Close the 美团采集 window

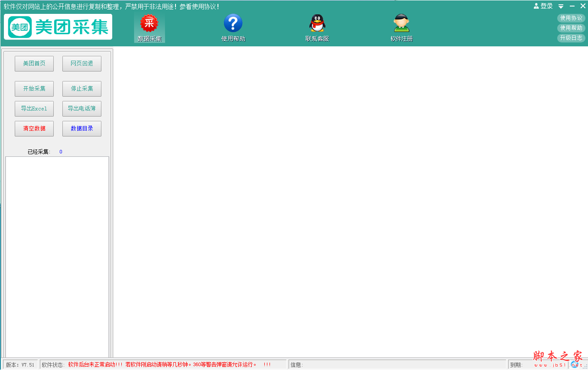pyautogui.click(x=583, y=6)
